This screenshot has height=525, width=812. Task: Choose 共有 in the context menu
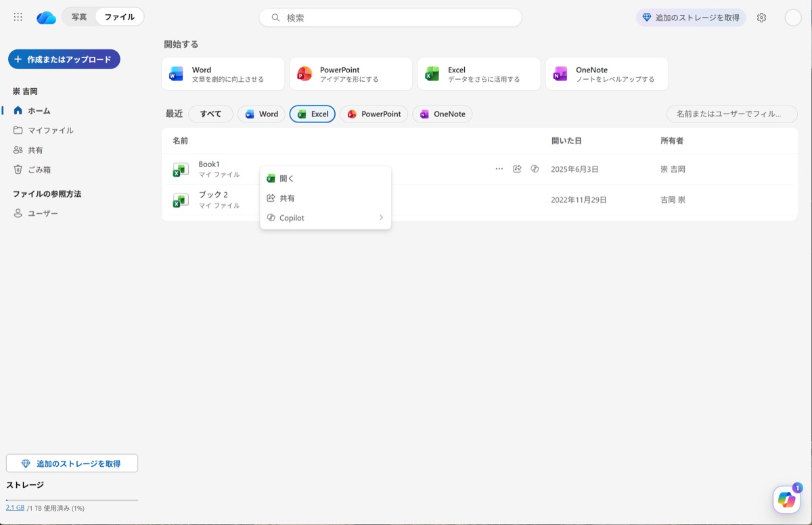[325, 198]
